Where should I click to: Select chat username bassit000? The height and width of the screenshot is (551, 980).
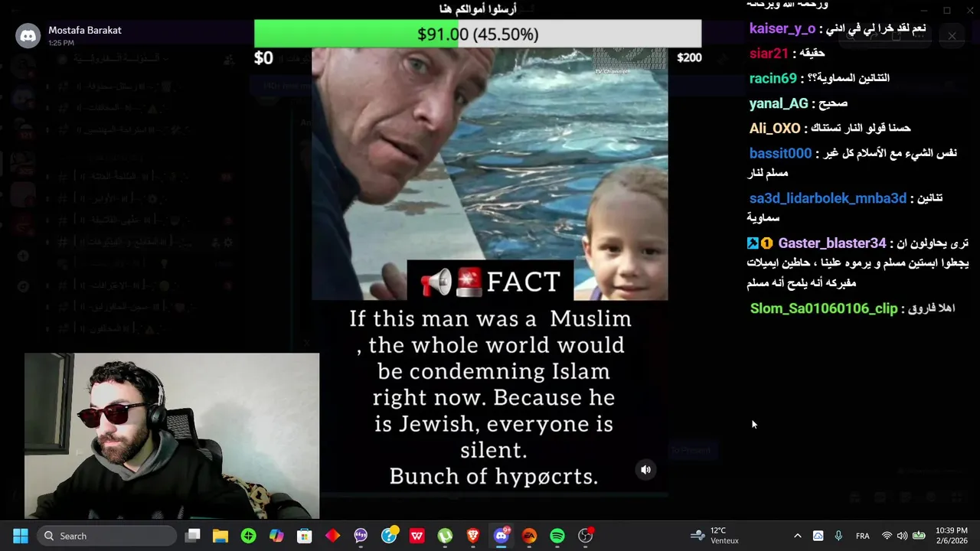tap(780, 153)
